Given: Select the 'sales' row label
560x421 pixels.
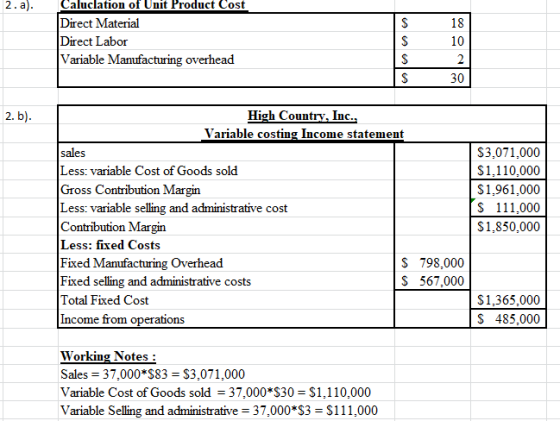Looking at the screenshot, I should click(x=73, y=153).
